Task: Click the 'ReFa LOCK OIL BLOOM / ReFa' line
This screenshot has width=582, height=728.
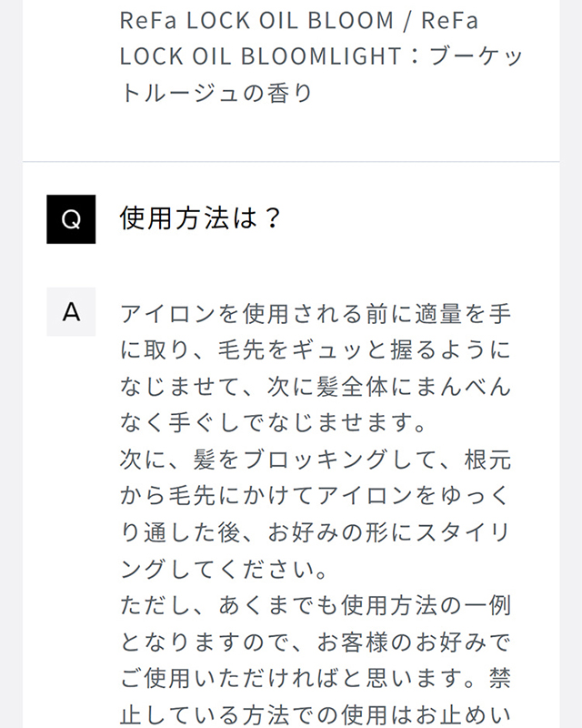Action: click(299, 20)
